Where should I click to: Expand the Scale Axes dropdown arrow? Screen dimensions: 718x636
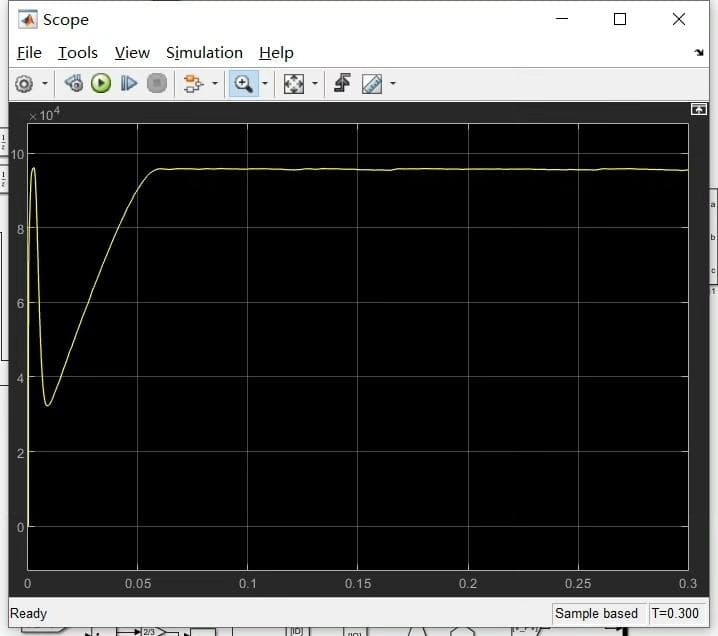click(315, 84)
